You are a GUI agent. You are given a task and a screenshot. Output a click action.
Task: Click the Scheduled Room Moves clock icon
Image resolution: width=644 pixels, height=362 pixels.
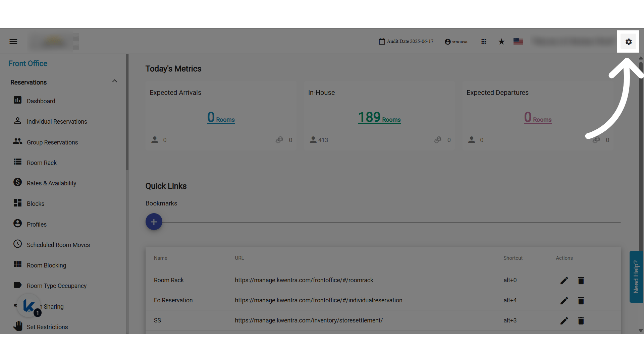pyautogui.click(x=17, y=244)
